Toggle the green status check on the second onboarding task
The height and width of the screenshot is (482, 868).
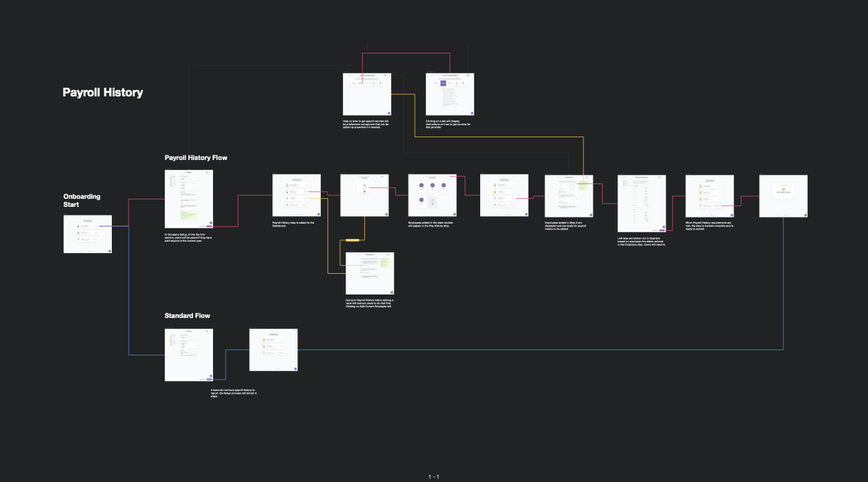point(495,191)
